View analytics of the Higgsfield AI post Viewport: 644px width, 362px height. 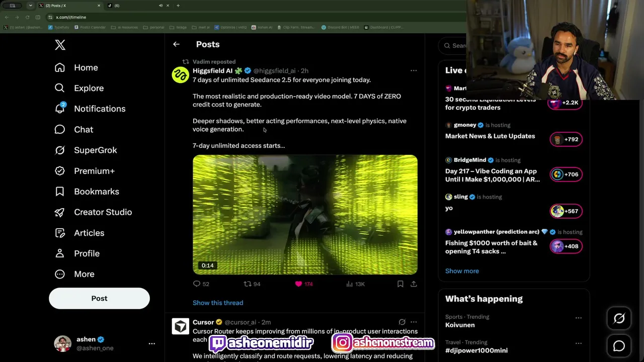(350, 284)
